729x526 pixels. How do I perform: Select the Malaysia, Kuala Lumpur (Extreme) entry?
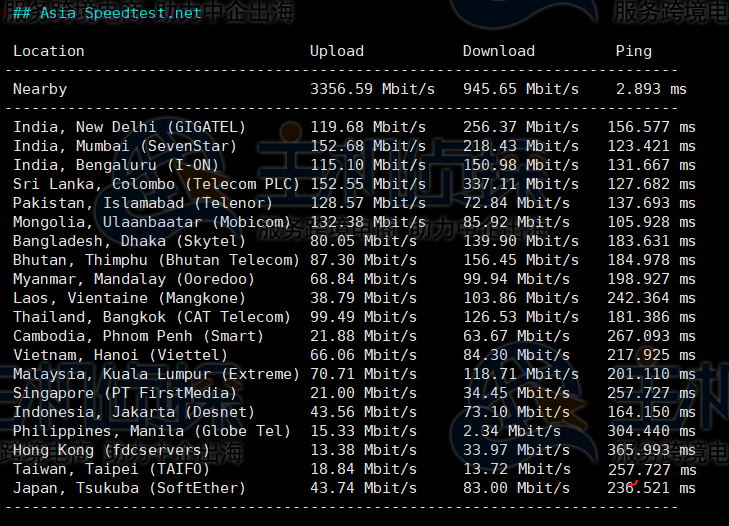pyautogui.click(x=156, y=374)
